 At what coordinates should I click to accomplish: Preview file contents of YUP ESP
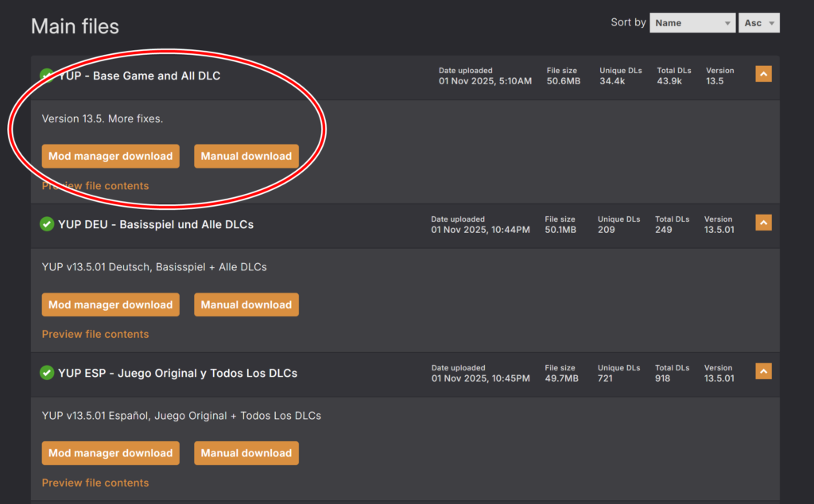[95, 483]
